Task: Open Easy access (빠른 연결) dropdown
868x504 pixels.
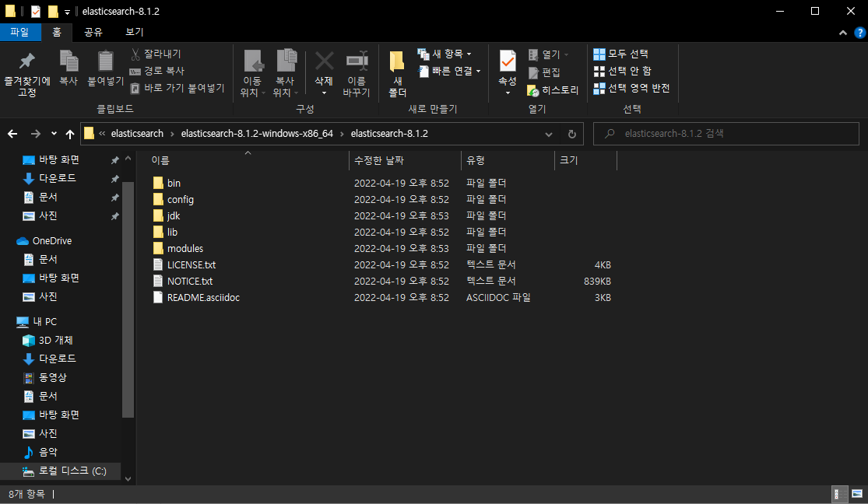Action: (449, 71)
